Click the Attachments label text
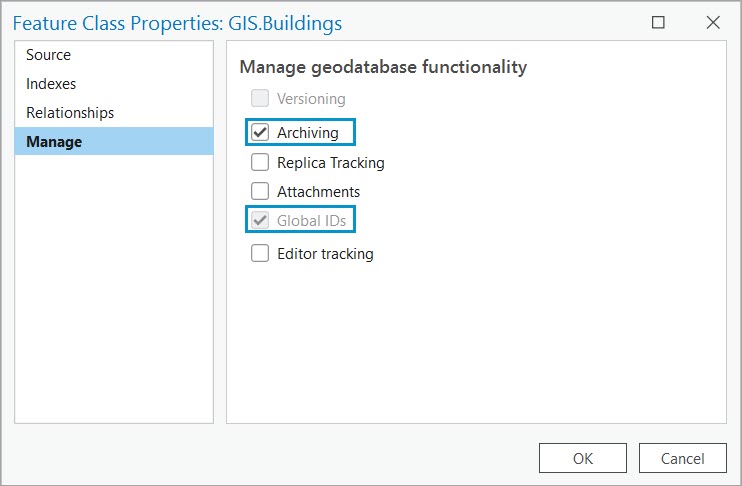Screen dimensions: 742x486 point(319,191)
